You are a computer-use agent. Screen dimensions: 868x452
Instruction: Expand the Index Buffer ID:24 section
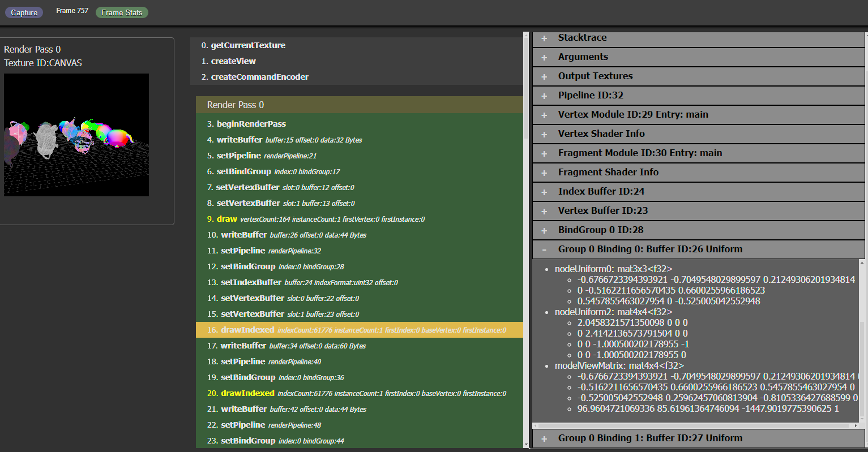[x=698, y=192]
